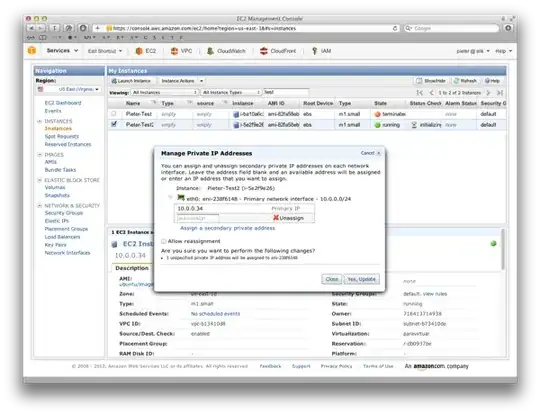The width and height of the screenshot is (540, 415).
Task: Click the Close button in the dialog
Action: coord(332,279)
